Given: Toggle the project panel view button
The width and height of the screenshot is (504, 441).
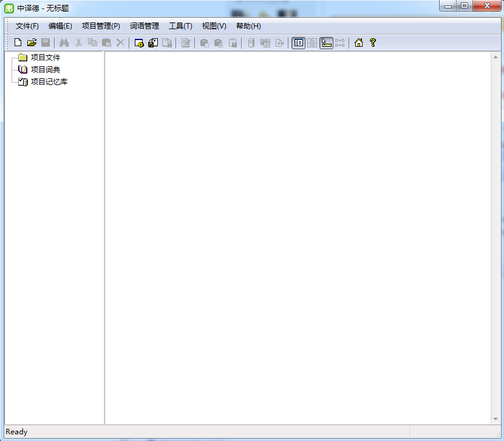Looking at the screenshot, I should coord(298,43).
